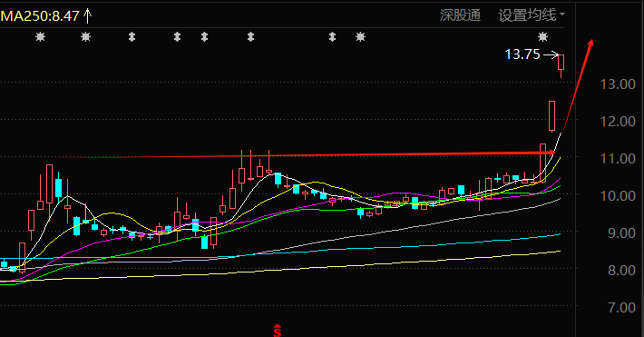Click the star marker right of the last diamond

tap(360, 37)
